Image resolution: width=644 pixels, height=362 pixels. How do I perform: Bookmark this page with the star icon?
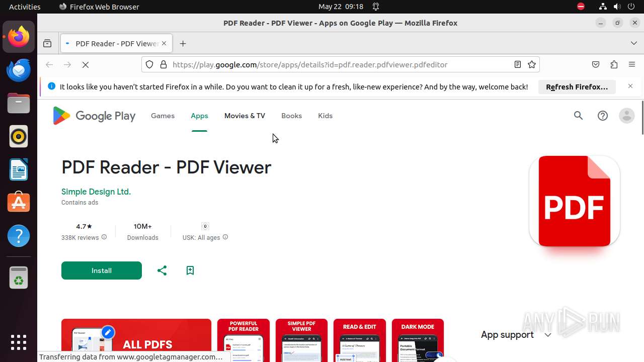click(x=532, y=64)
